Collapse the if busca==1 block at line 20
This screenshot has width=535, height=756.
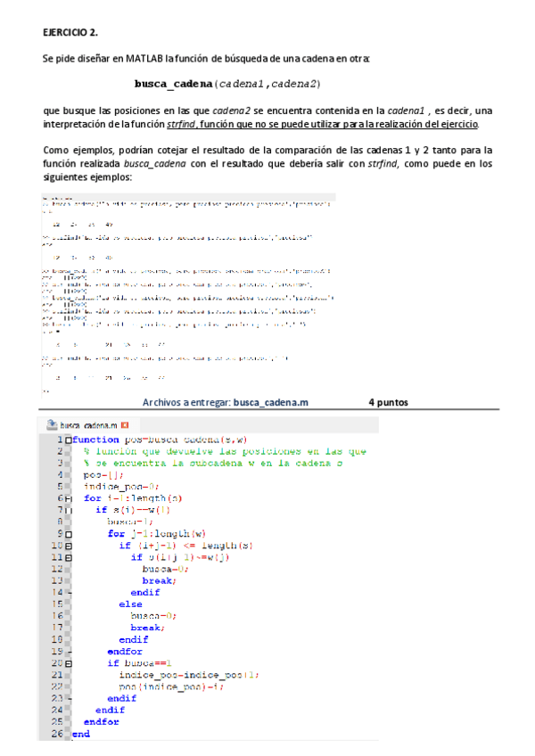pyautogui.click(x=68, y=663)
